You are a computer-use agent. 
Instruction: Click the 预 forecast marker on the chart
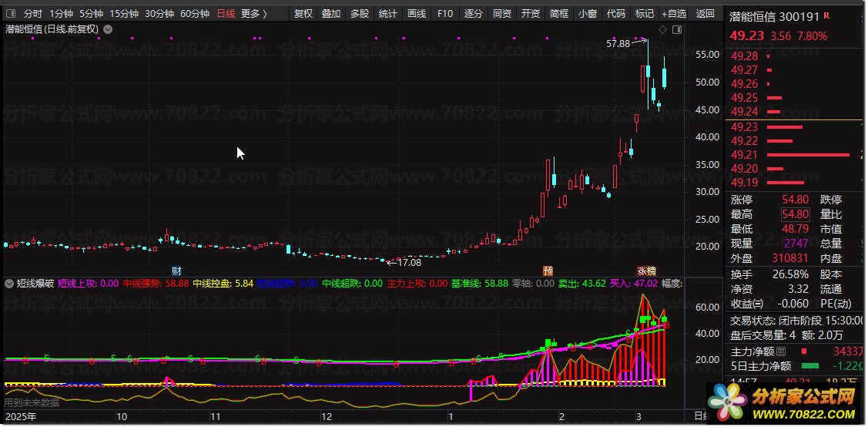[548, 271]
